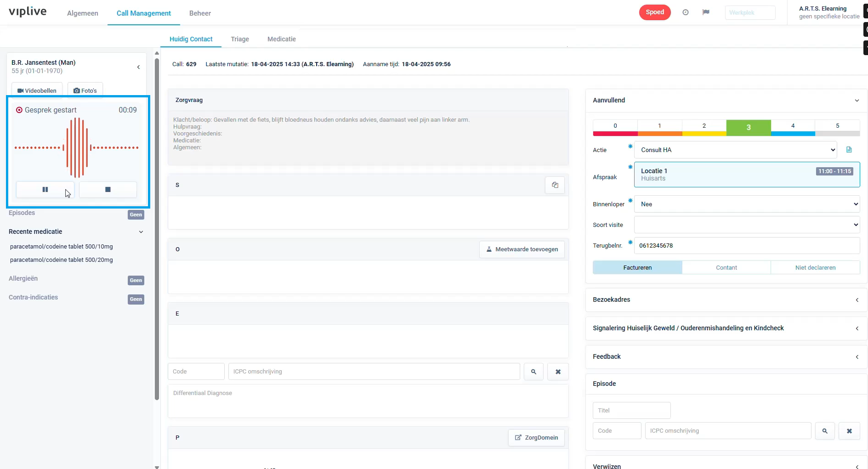868x469 pixels.
Task: Click the document icon next to Actie
Action: pos(849,150)
